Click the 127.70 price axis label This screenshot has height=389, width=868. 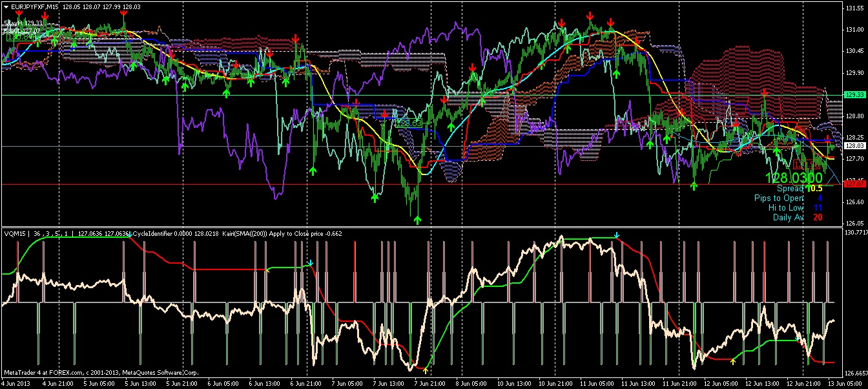coord(854,158)
